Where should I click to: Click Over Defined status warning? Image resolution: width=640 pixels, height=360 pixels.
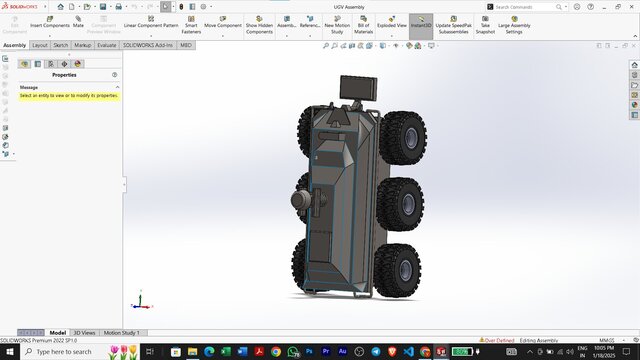[x=497, y=340]
